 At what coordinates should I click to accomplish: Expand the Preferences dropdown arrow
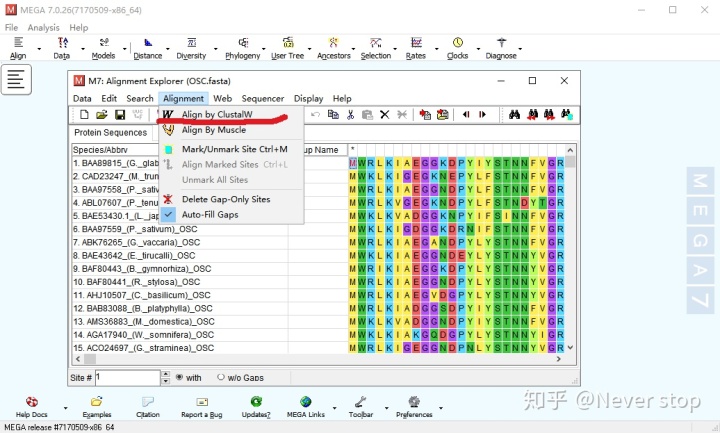[441, 408]
